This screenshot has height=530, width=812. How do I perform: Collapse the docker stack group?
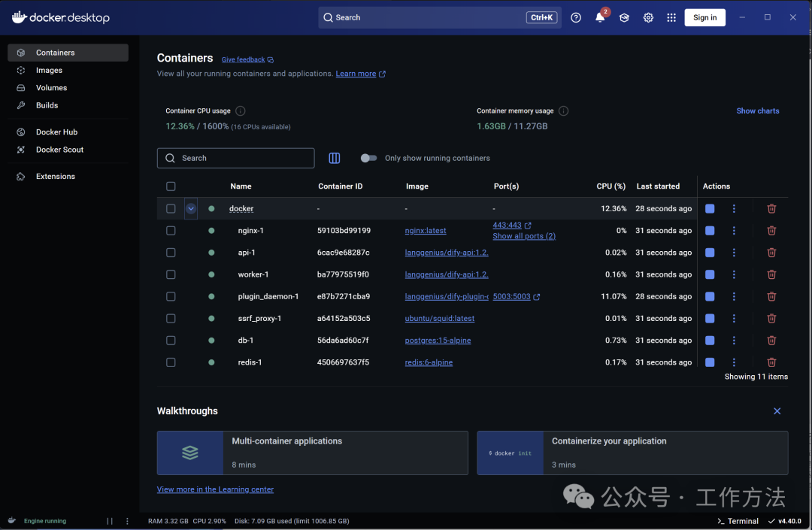190,208
